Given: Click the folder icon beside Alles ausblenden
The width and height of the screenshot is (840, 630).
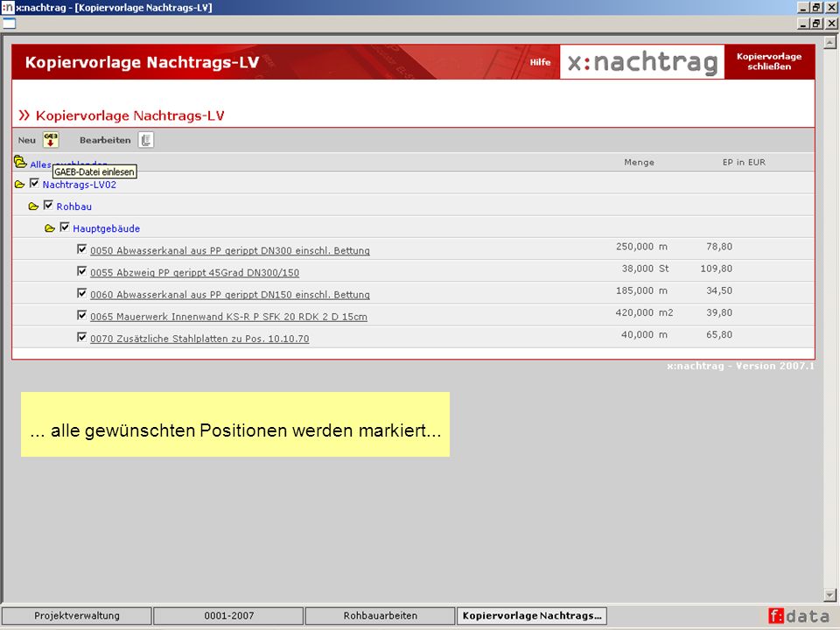Looking at the screenshot, I should pyautogui.click(x=20, y=162).
